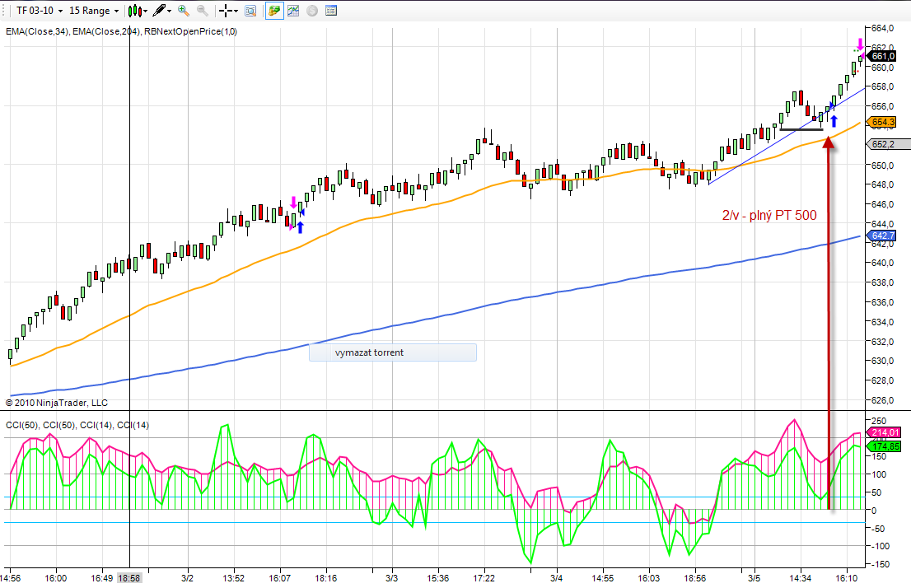Screen dimensions: 911x588
Task: Expand the chart style dropdown arrow
Action: coord(145,11)
